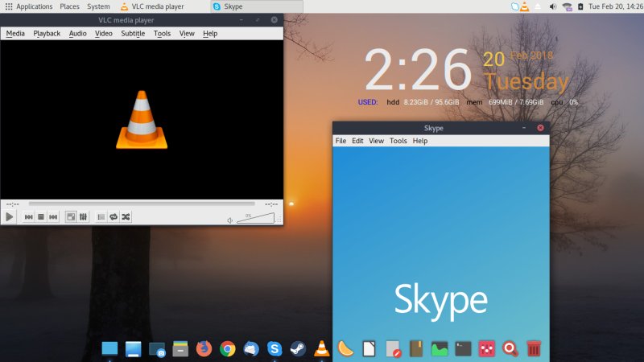
Task: Open Skype View menu
Action: [376, 141]
